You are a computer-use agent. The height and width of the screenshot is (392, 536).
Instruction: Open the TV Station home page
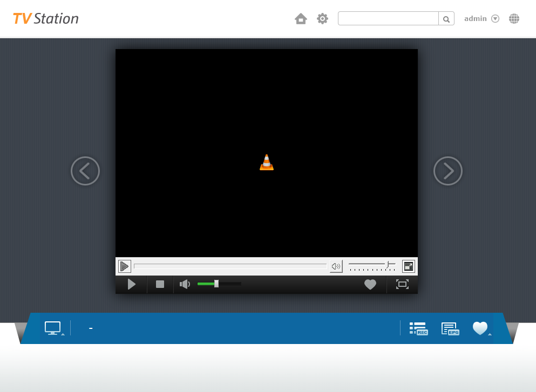pos(301,18)
